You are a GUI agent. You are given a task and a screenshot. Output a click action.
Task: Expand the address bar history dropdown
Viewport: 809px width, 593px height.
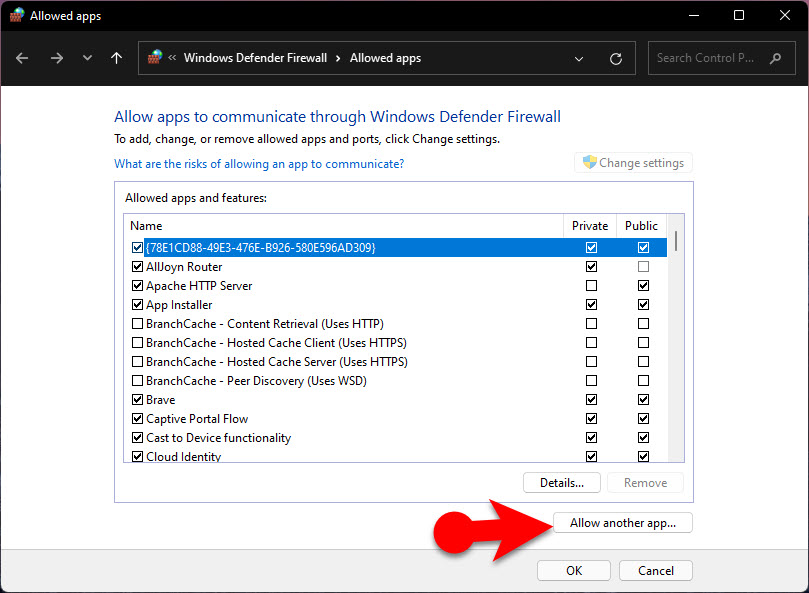click(x=579, y=59)
